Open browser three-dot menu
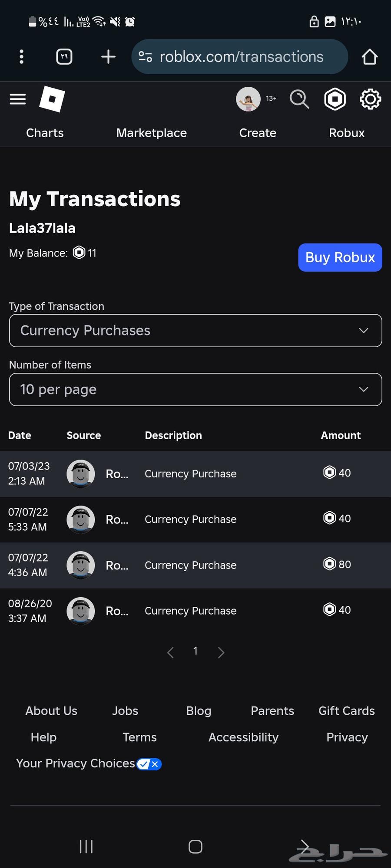Image resolution: width=391 pixels, height=868 pixels. 21,56
